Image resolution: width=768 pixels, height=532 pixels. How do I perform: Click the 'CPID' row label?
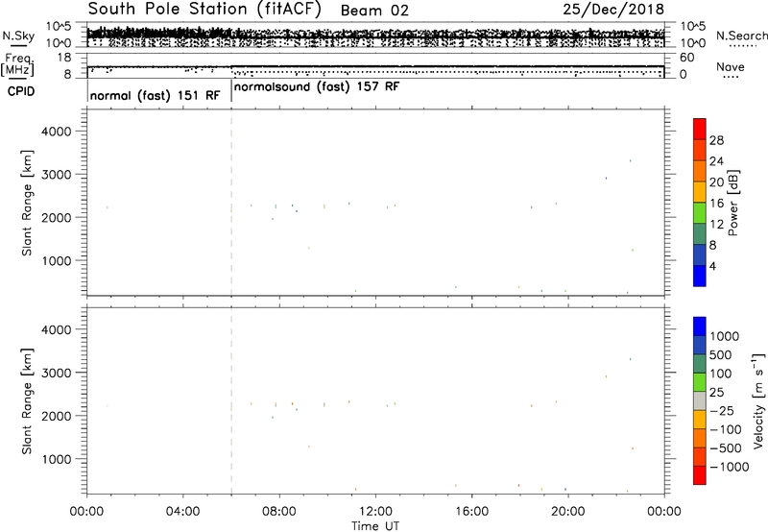[21, 91]
